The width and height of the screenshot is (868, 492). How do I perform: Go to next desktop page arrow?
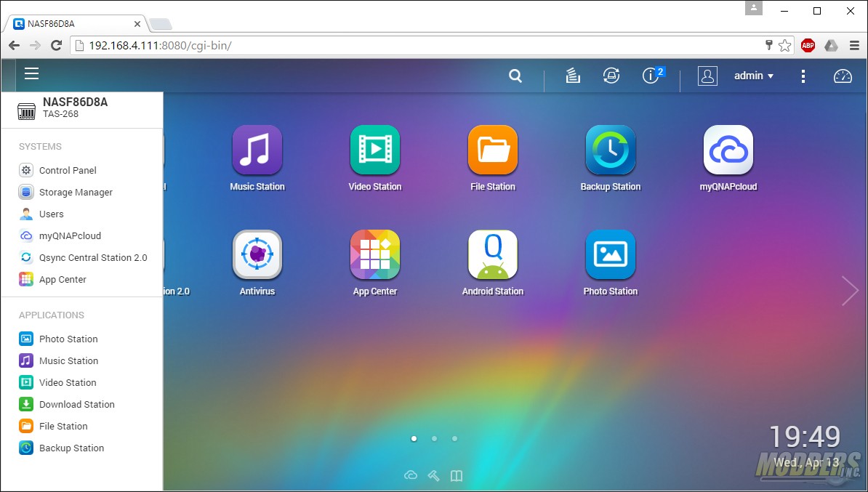pyautogui.click(x=850, y=291)
